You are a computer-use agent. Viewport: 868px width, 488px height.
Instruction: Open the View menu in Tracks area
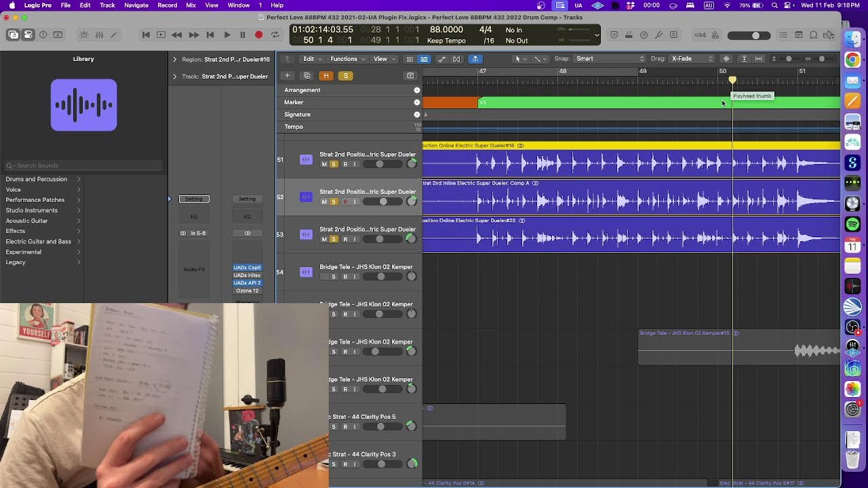384,59
